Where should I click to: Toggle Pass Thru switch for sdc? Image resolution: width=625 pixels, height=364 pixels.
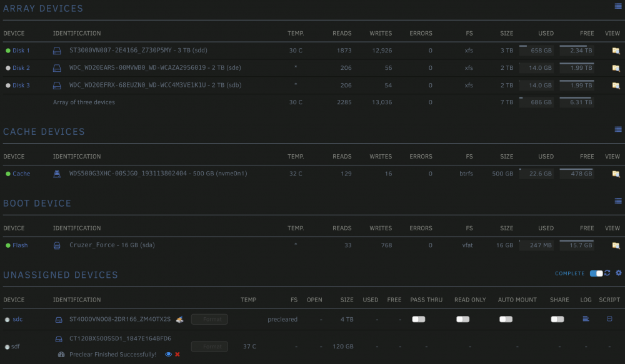click(x=419, y=320)
